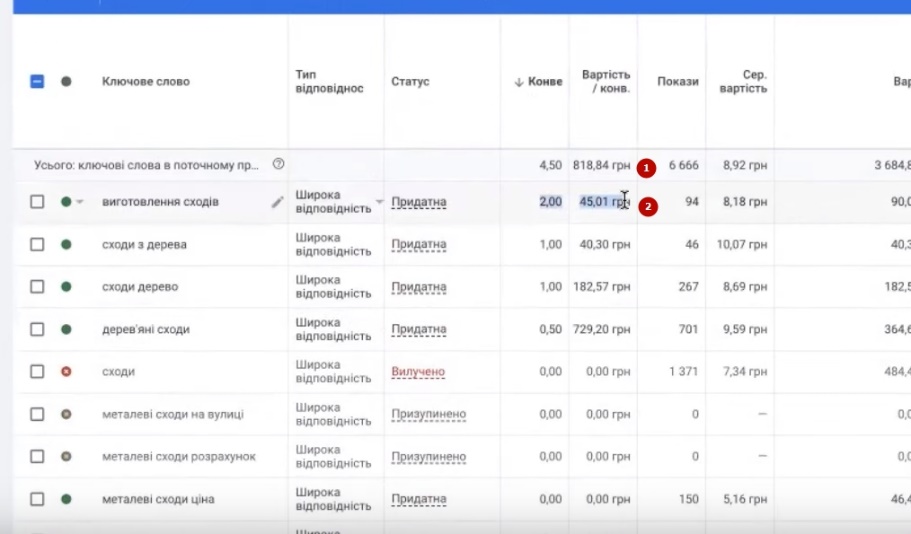Viewport: 911px width, 534px height.
Task: Sort by Конве column header arrow
Action: click(x=519, y=82)
